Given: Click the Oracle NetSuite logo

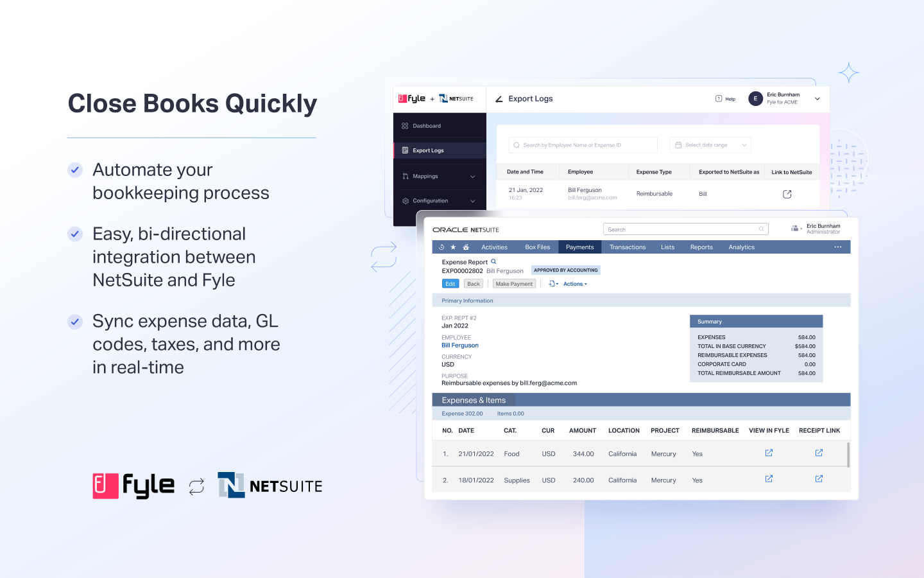Looking at the screenshot, I should (466, 230).
